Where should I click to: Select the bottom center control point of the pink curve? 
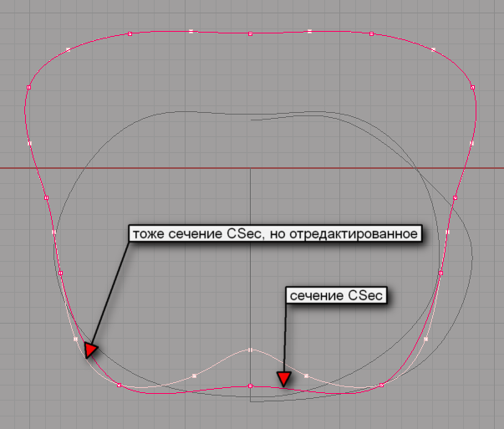pos(251,386)
